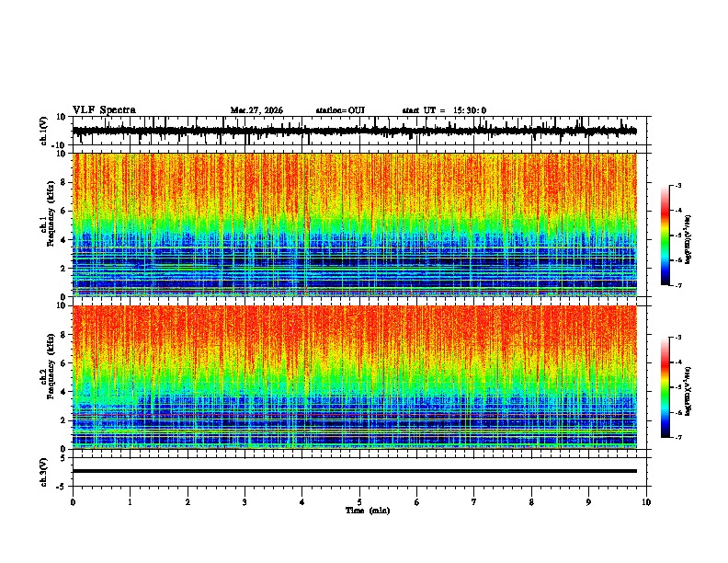Click the ch.2 spectrogram color scale bar
The height and width of the screenshot is (563, 728).
tap(665, 387)
